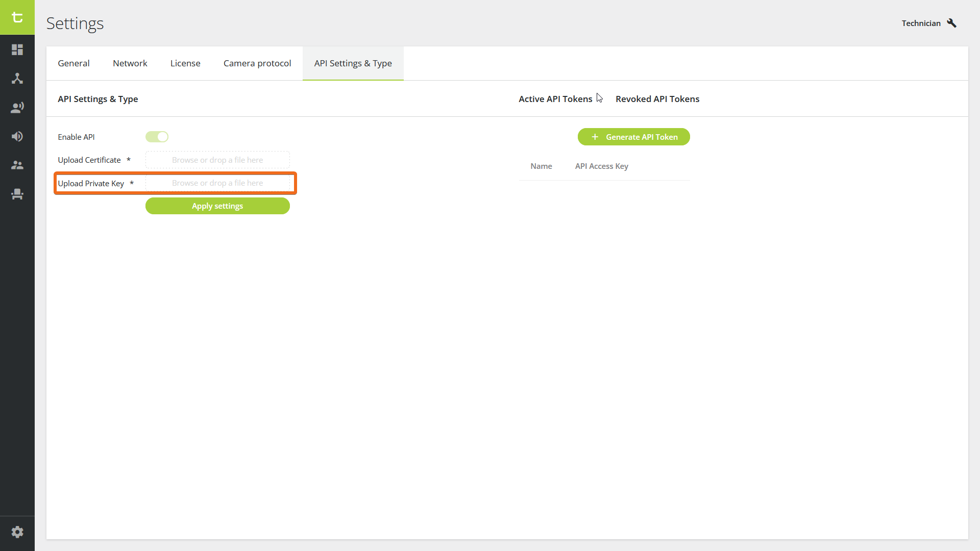Open the dashboard grid icon in sidebar
Image resolution: width=980 pixels, height=551 pixels.
(17, 49)
